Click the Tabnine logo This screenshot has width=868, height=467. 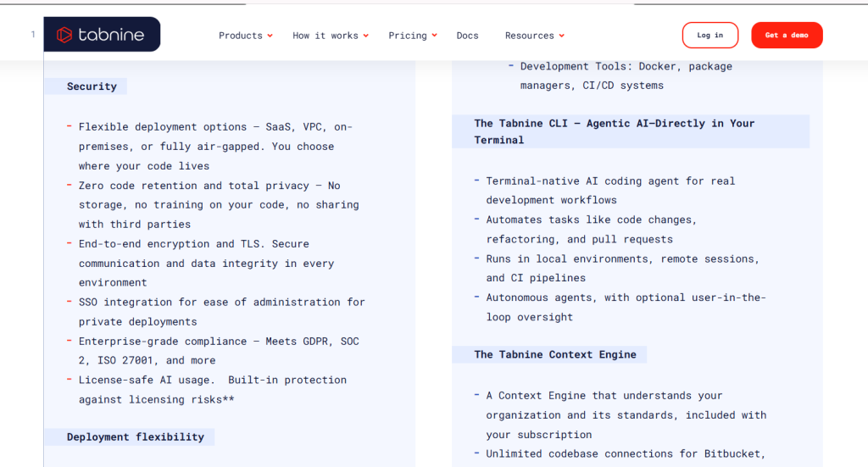coord(102,34)
